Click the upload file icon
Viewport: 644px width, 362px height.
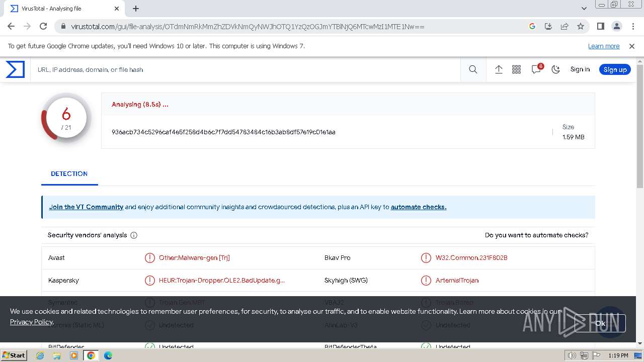pyautogui.click(x=499, y=70)
